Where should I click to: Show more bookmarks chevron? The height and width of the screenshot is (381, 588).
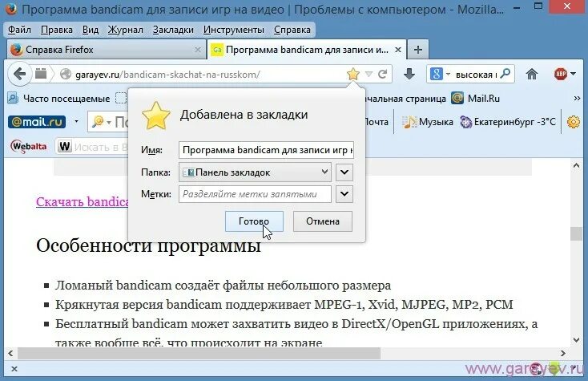coord(577,99)
